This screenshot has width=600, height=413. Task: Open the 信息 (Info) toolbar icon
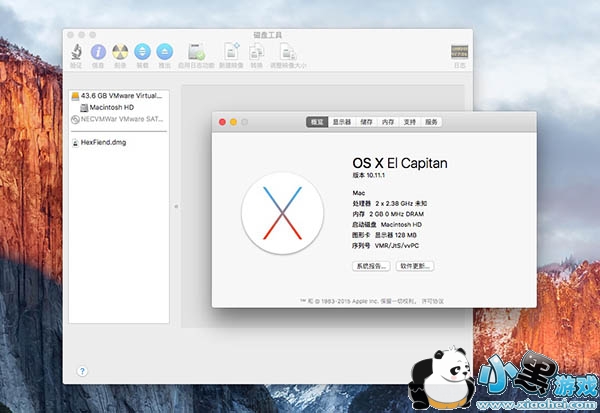point(99,52)
